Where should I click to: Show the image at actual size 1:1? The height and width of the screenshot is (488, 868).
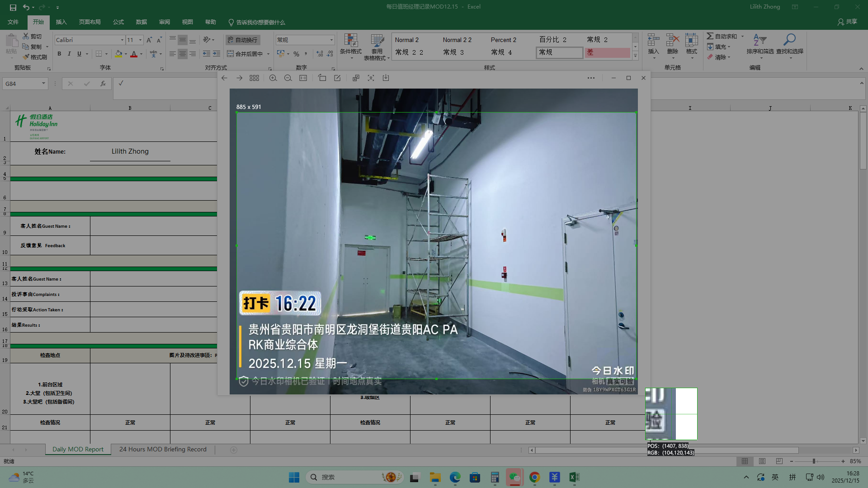pyautogui.click(x=303, y=78)
